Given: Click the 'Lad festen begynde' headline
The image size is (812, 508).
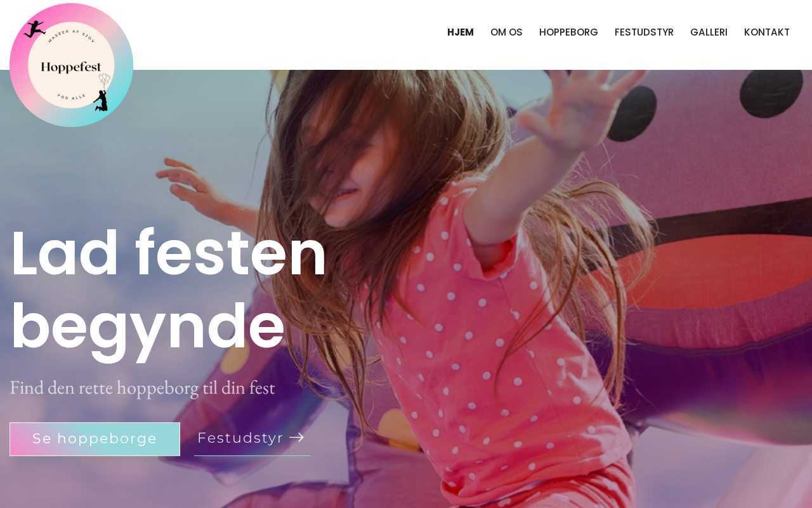Looking at the screenshot, I should click(169, 290).
